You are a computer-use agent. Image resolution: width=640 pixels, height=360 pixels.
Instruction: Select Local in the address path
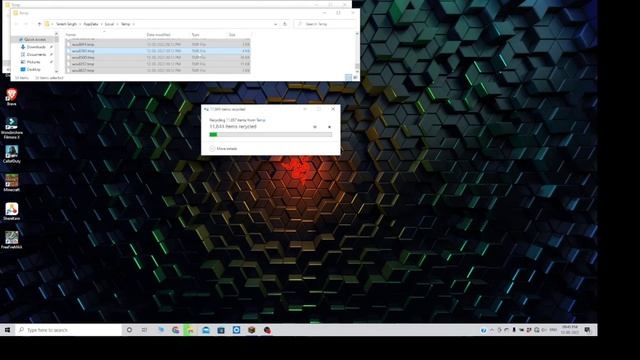[109, 24]
